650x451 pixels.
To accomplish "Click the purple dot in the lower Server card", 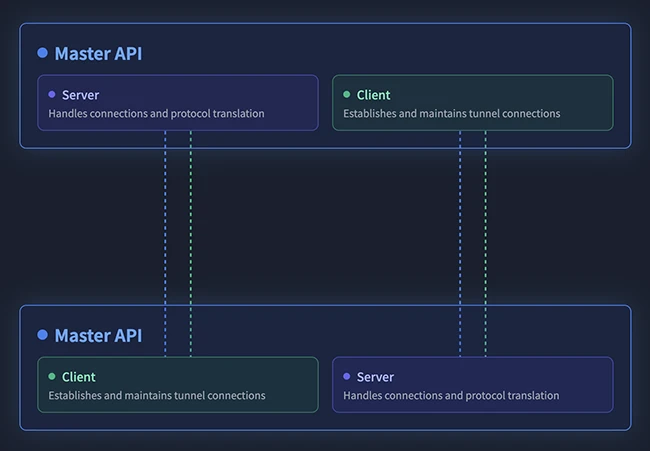I will click(x=347, y=377).
